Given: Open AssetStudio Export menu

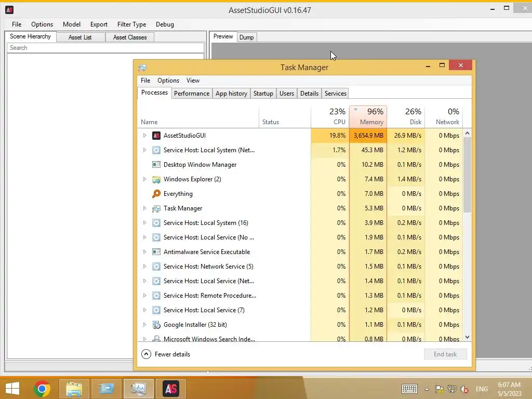Looking at the screenshot, I should click(x=99, y=24).
